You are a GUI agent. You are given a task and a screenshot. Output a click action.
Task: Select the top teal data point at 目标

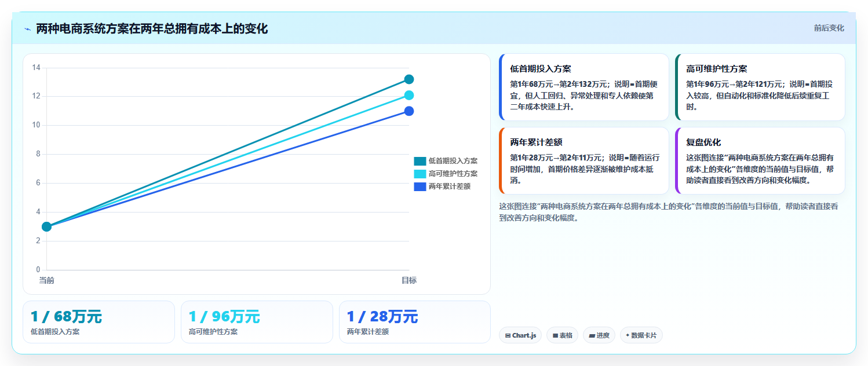pos(409,79)
